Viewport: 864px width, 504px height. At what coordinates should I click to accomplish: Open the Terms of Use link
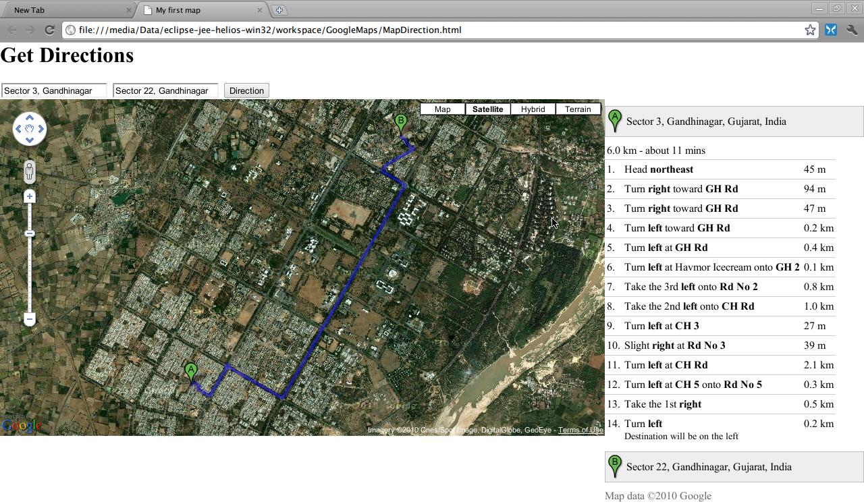coord(580,430)
